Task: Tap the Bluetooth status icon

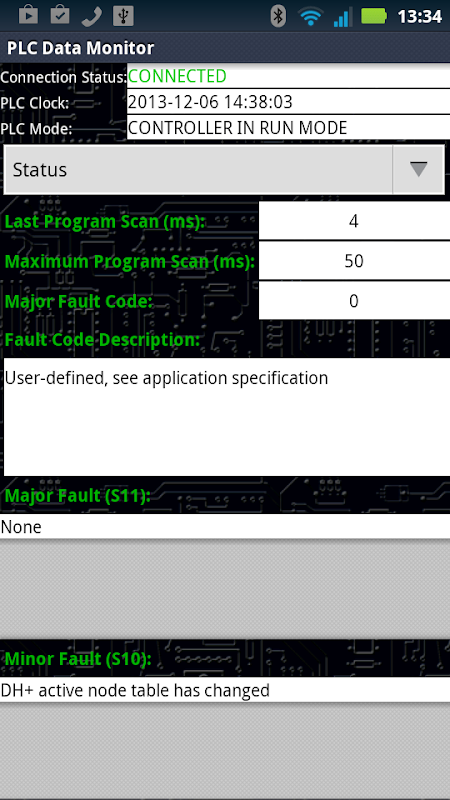Action: coord(278,16)
